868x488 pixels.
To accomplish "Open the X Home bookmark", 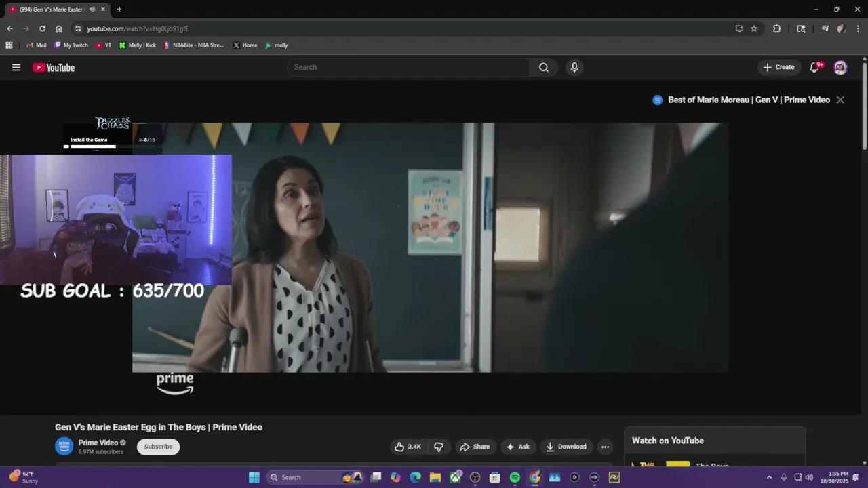I will (245, 45).
